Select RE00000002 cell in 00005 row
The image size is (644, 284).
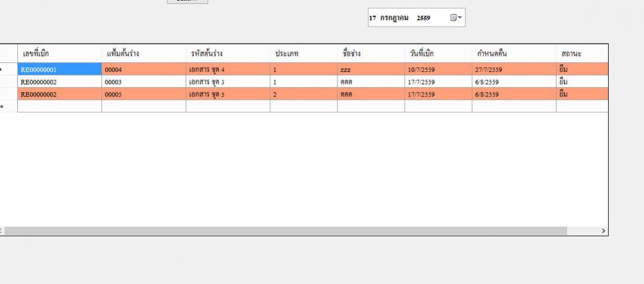(59, 94)
